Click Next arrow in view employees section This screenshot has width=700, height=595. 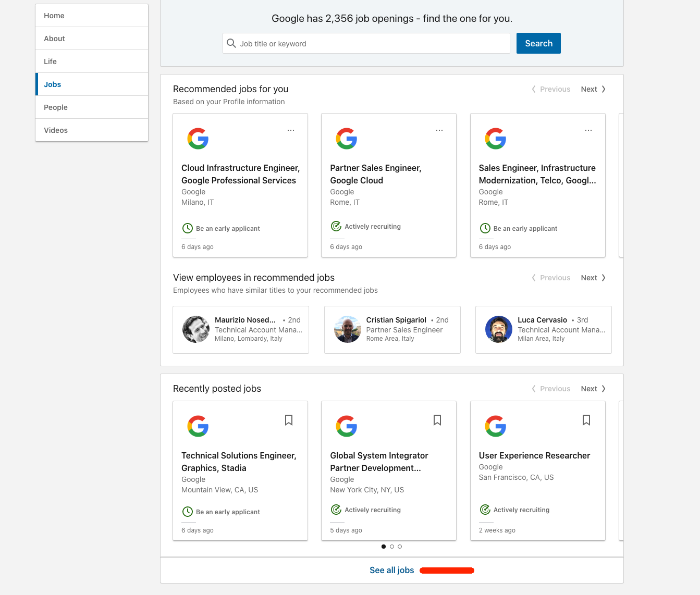(593, 278)
